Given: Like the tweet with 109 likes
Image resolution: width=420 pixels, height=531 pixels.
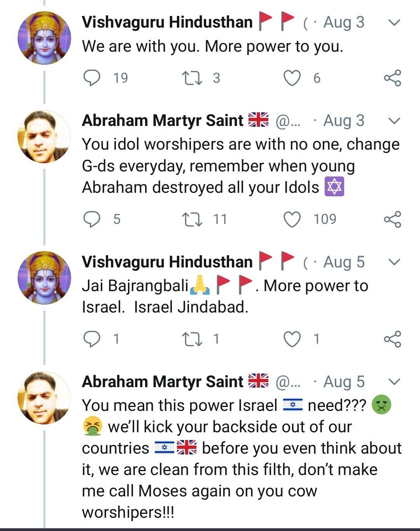Looking at the screenshot, I should (292, 219).
